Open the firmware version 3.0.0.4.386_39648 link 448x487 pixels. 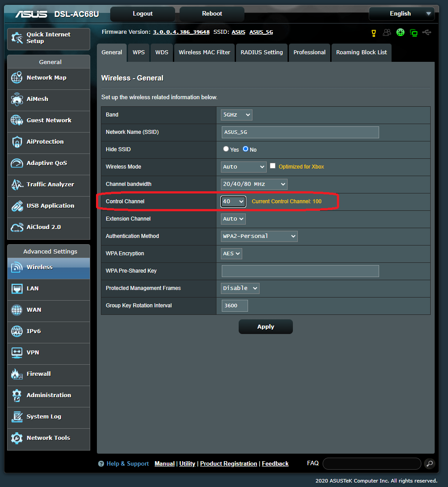point(181,32)
